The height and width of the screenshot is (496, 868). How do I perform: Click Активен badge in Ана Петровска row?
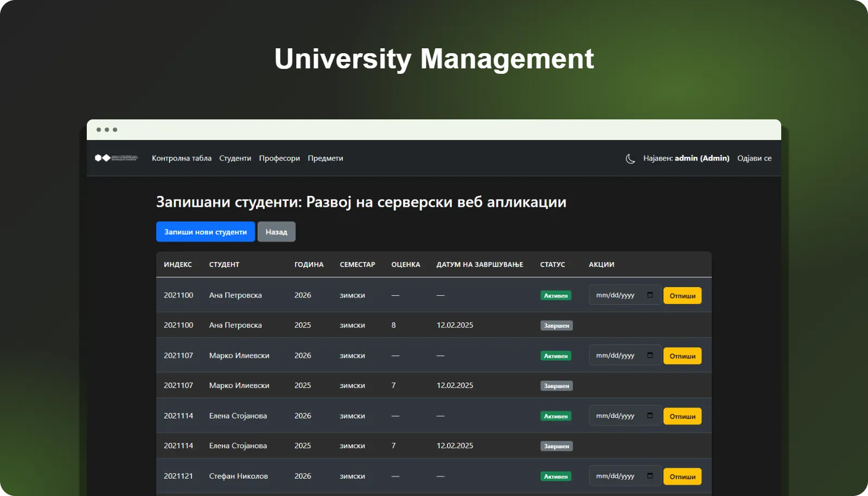pyautogui.click(x=556, y=296)
